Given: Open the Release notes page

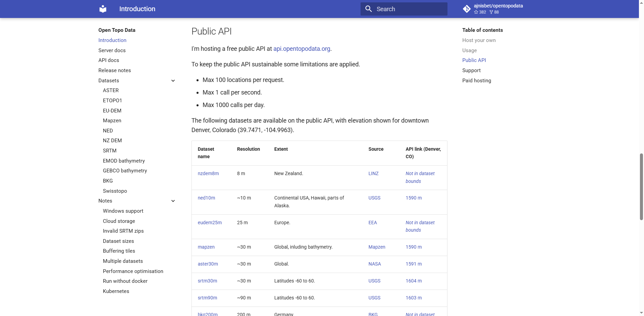Looking at the screenshot, I should pos(115,70).
